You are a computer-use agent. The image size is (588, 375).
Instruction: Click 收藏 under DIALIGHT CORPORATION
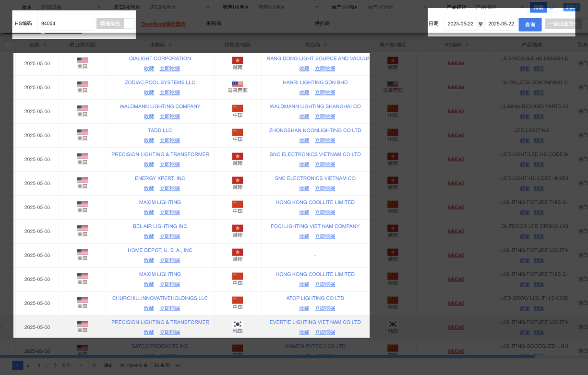[x=149, y=69]
